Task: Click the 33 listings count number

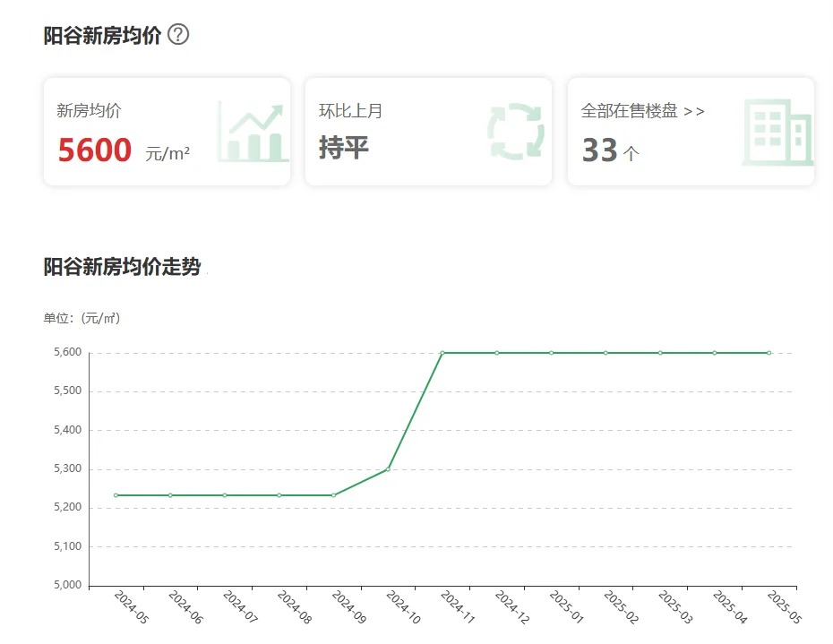Action: pos(600,150)
